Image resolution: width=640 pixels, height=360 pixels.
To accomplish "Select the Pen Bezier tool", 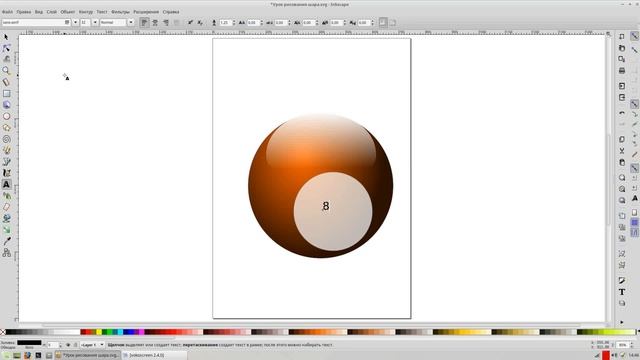I will (6, 162).
